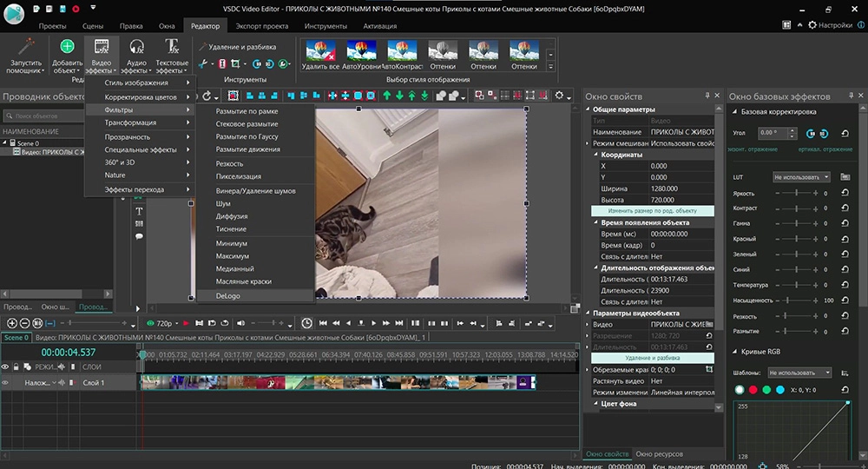
Task: Switch to the 'Экспорт проекта' ribbon tab
Action: click(261, 26)
